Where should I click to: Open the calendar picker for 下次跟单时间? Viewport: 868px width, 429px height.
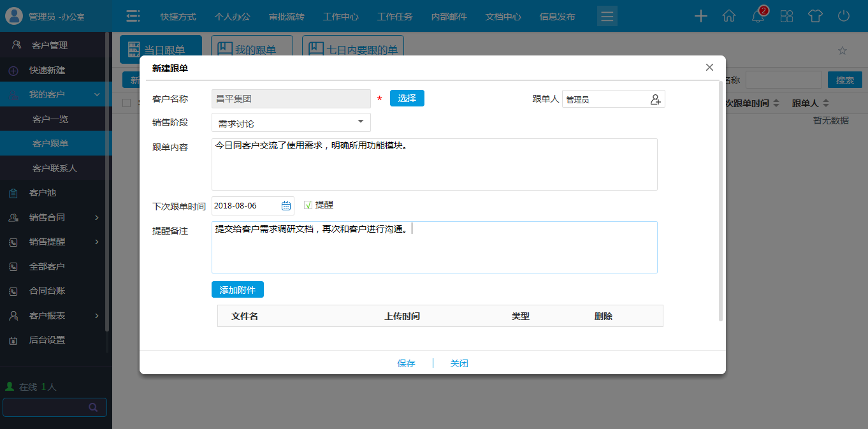[286, 205]
